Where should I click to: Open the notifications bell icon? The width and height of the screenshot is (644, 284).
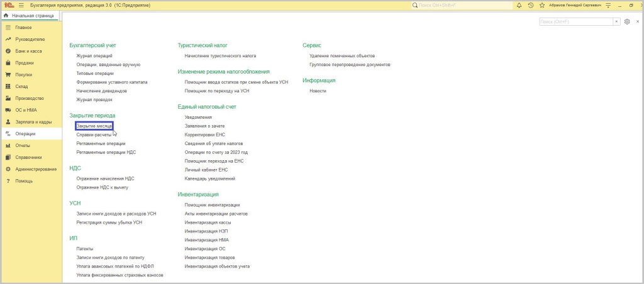click(x=519, y=5)
